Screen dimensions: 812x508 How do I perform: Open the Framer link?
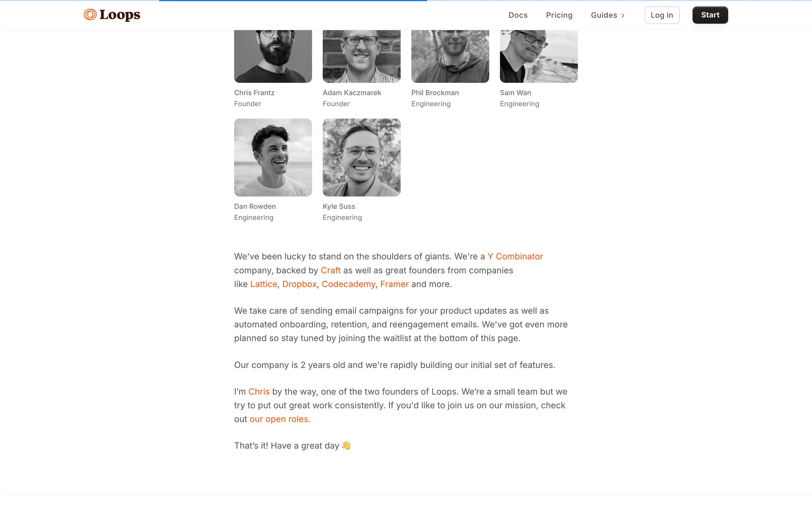point(395,284)
